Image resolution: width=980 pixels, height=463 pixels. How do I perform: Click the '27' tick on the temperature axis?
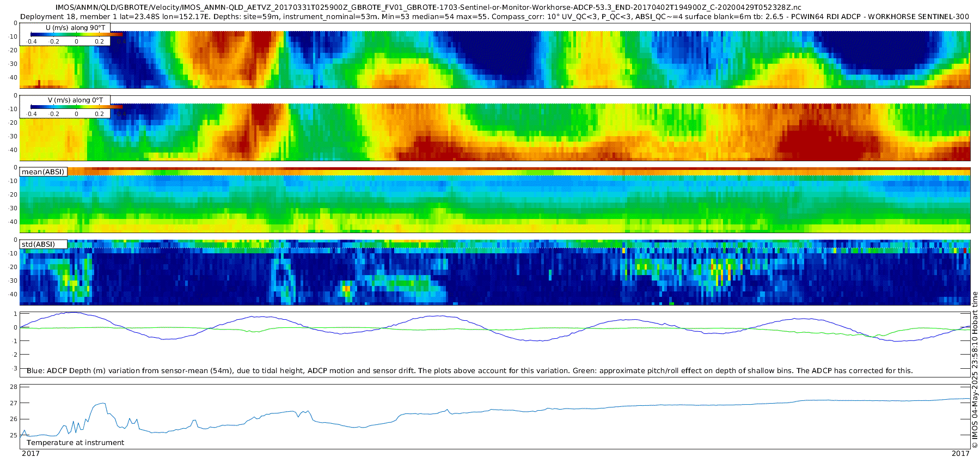(14, 403)
